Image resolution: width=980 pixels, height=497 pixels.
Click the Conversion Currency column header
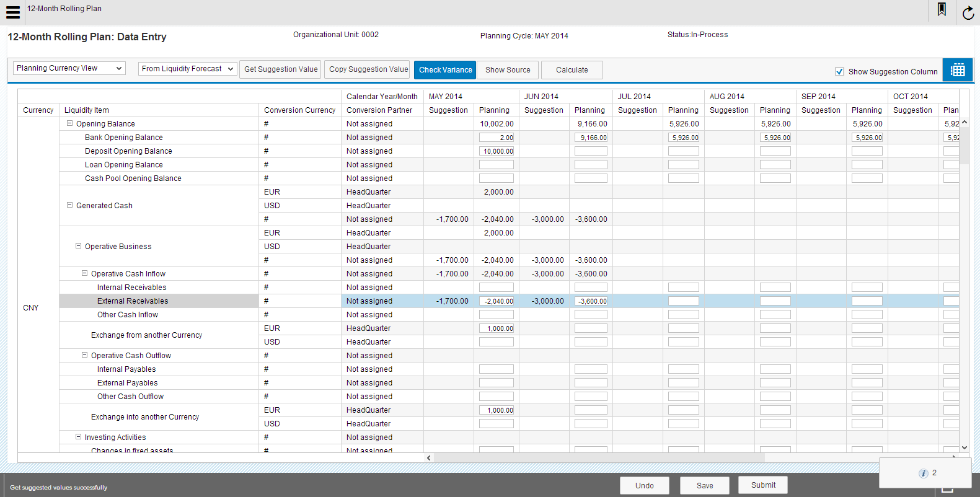[299, 110]
